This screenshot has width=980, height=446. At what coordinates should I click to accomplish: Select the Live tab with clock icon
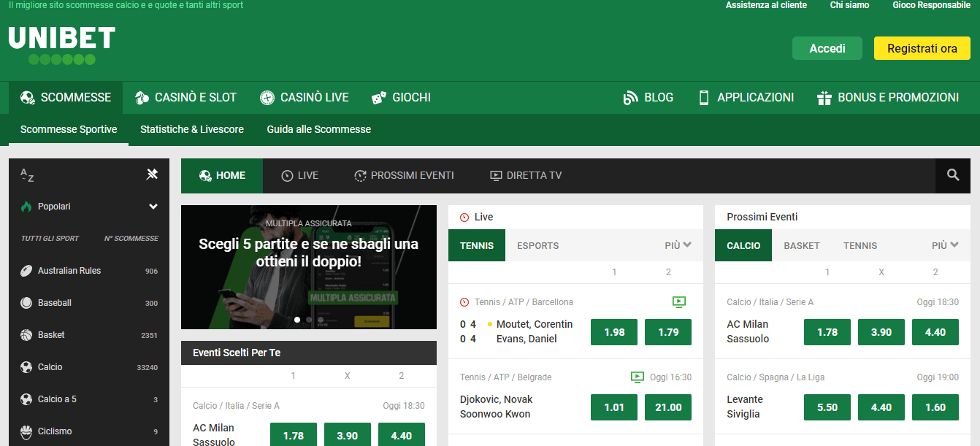(x=300, y=175)
